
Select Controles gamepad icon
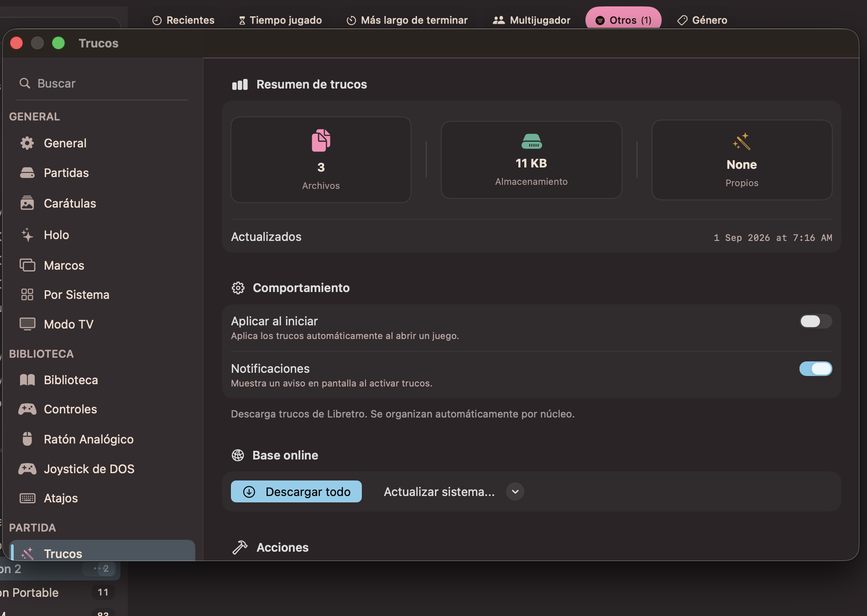click(x=27, y=409)
